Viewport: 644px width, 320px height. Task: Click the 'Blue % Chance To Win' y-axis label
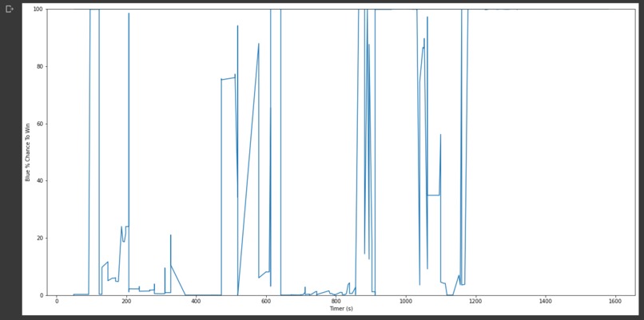point(28,152)
